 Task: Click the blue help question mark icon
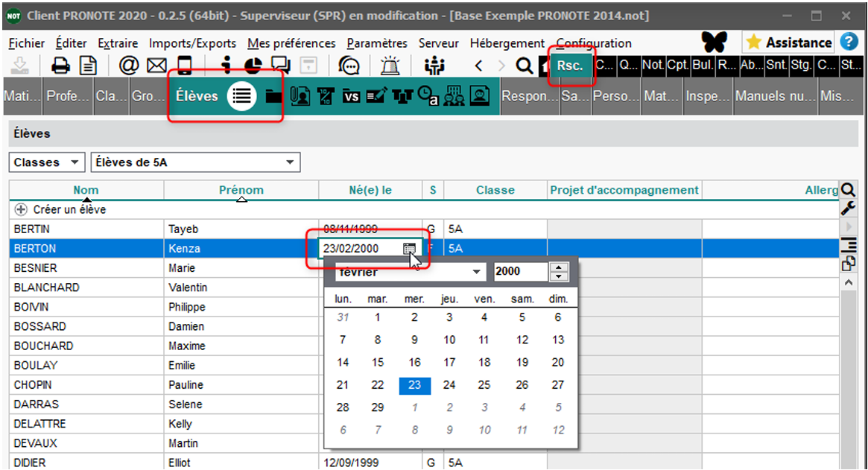tap(849, 42)
